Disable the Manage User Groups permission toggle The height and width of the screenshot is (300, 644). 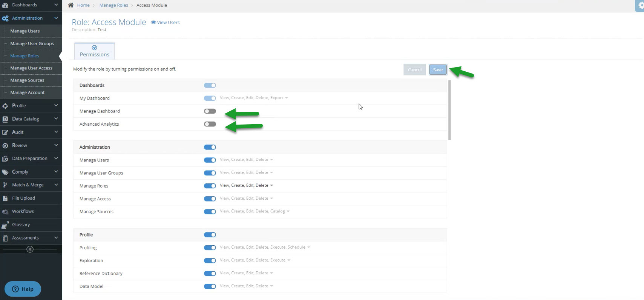pos(210,173)
